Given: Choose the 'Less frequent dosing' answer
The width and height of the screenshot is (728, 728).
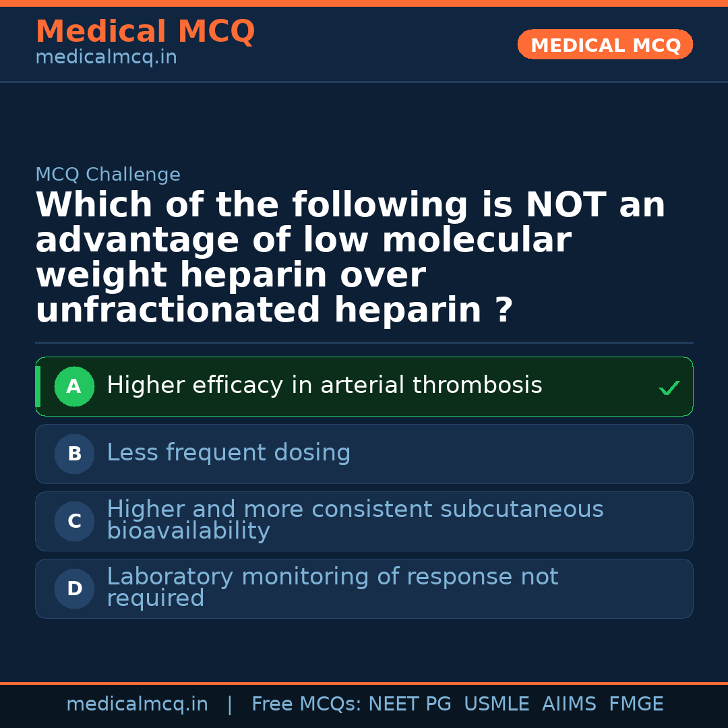Looking at the screenshot, I should [x=229, y=453].
